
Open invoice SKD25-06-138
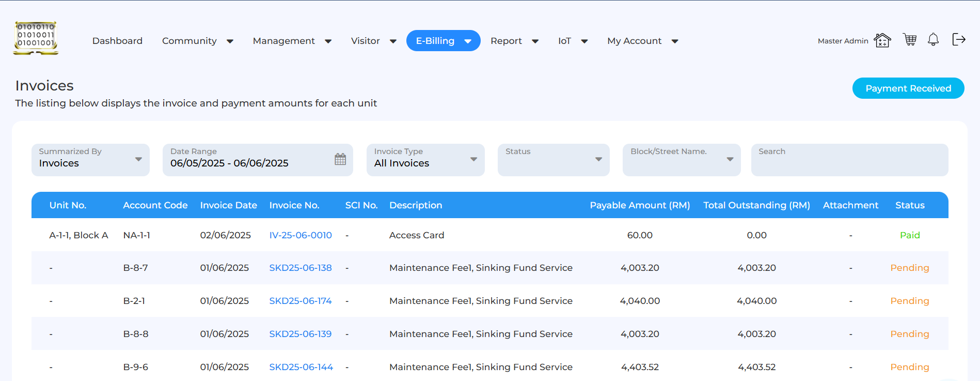[301, 268]
